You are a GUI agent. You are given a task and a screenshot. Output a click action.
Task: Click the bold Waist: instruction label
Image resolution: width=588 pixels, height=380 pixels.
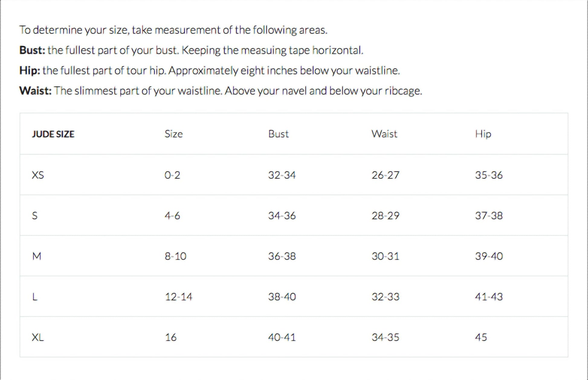(x=35, y=91)
